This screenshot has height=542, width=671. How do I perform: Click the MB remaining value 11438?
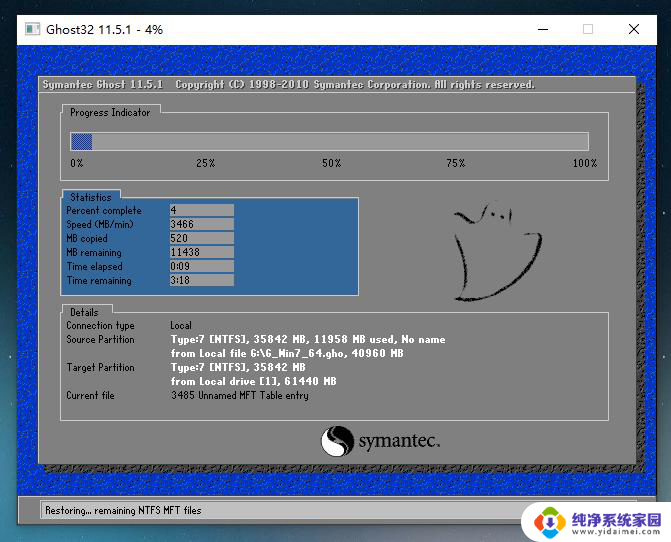(x=202, y=252)
